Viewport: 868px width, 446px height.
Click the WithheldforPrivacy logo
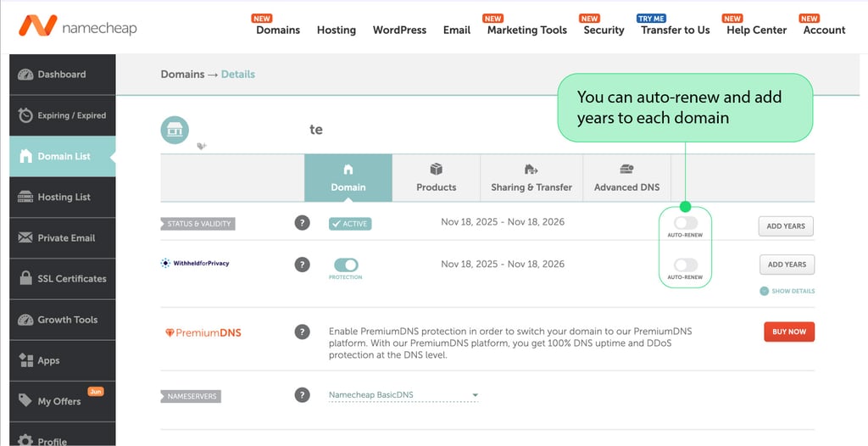(x=195, y=263)
